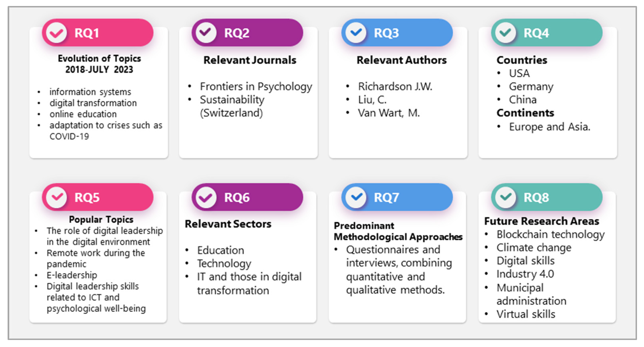Click the RQ5 pink checkmark icon

click(57, 197)
